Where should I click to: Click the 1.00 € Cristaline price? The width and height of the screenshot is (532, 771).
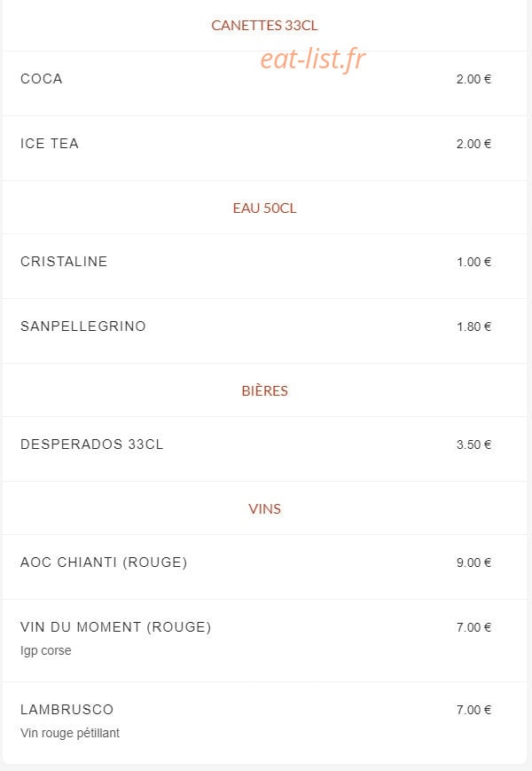[473, 262]
